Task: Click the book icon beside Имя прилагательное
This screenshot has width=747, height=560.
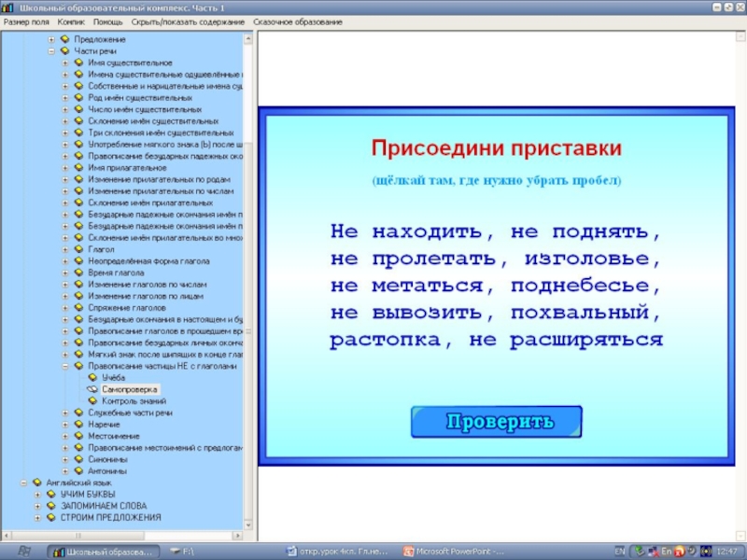Action: [x=78, y=168]
